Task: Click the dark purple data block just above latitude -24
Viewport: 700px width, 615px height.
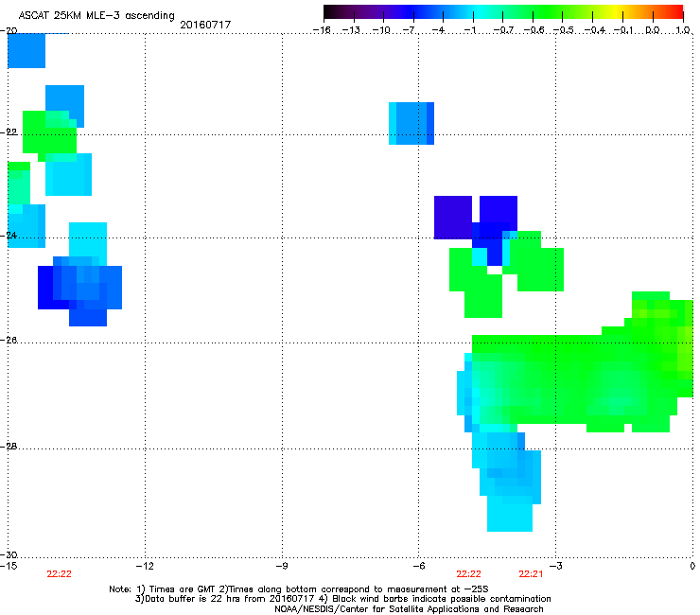Action: [x=453, y=217]
